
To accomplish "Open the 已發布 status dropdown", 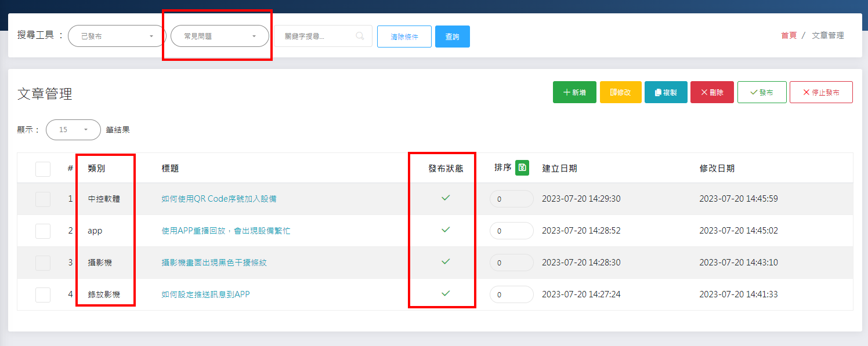I will 117,36.
